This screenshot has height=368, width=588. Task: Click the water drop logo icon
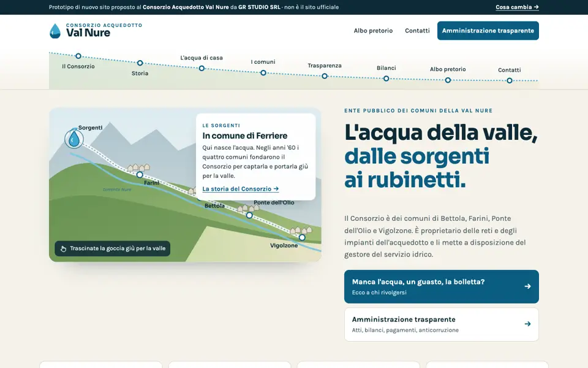tap(55, 31)
